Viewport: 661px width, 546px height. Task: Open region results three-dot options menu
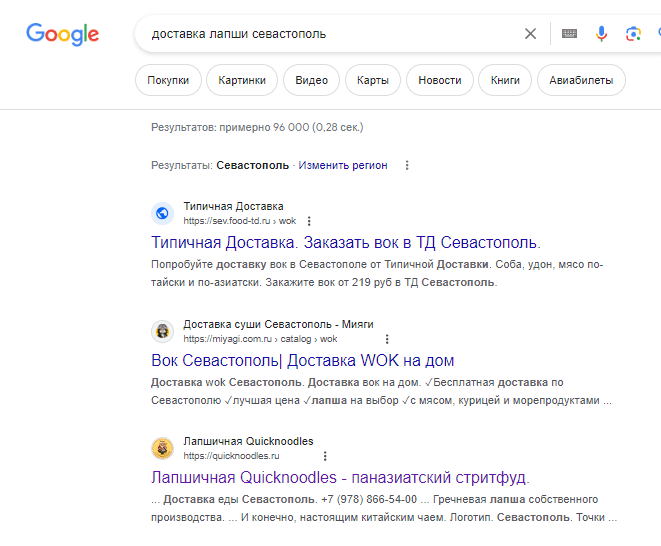[406, 166]
